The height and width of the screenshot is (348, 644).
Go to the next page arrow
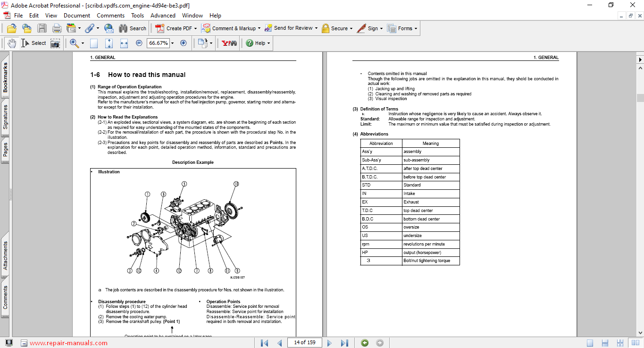329,343
